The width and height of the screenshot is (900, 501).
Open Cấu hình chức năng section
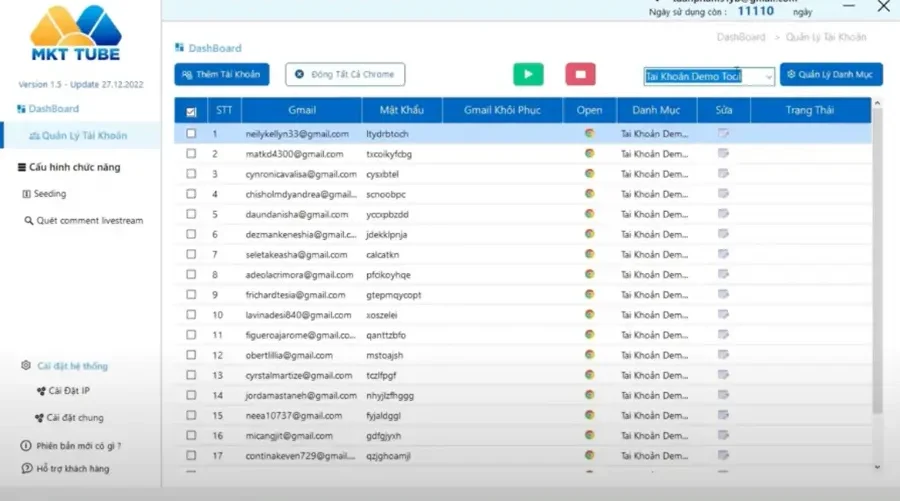[x=69, y=167]
